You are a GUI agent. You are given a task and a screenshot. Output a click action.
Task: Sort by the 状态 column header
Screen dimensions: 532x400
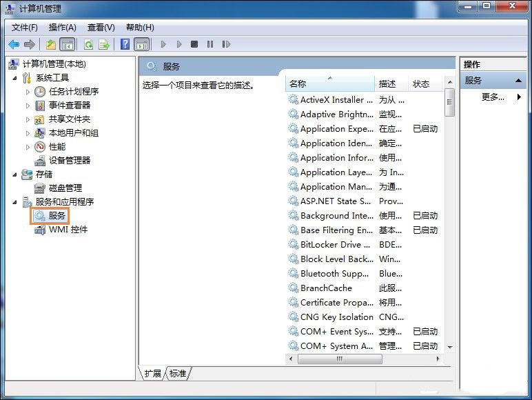click(x=425, y=83)
